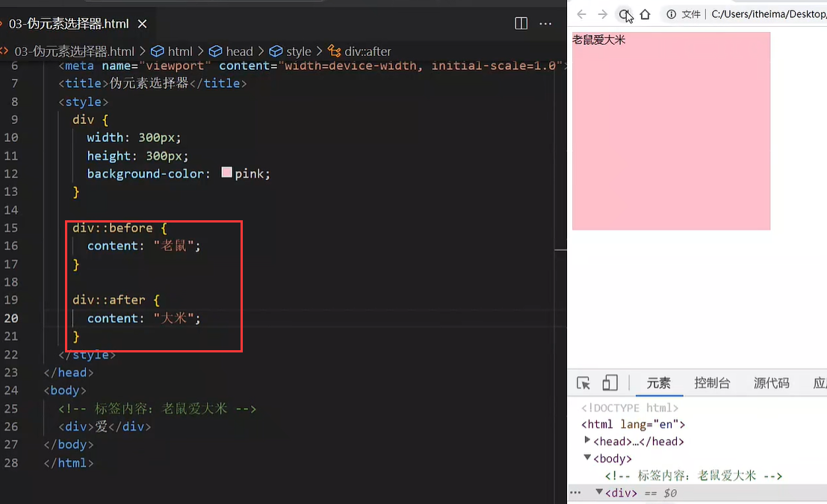Click the browser address bar path
This screenshot has width=827, height=504.
click(x=767, y=14)
